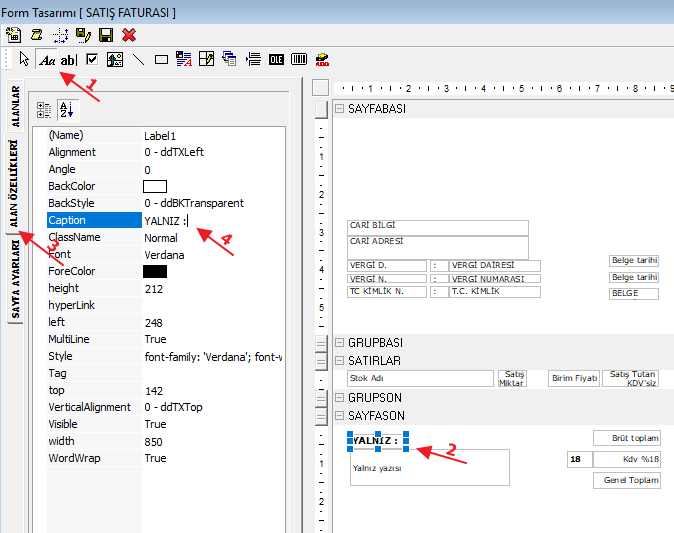Select the VERGİ NUMARASI field
The width and height of the screenshot is (674, 533).
pyautogui.click(x=495, y=279)
